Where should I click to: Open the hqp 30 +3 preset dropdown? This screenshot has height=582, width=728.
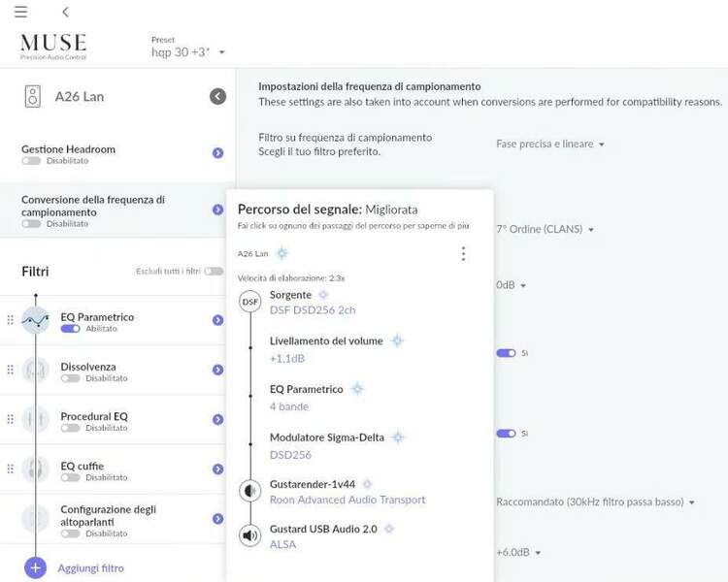[188, 51]
